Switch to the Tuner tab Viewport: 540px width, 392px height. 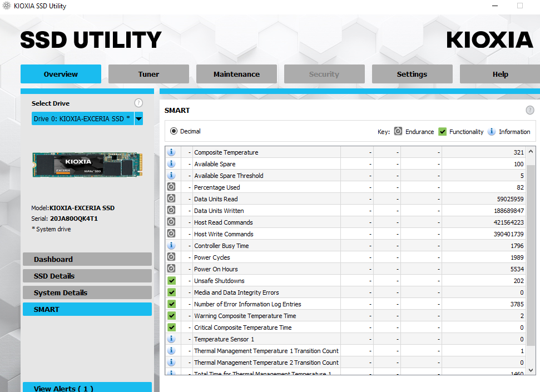click(148, 74)
